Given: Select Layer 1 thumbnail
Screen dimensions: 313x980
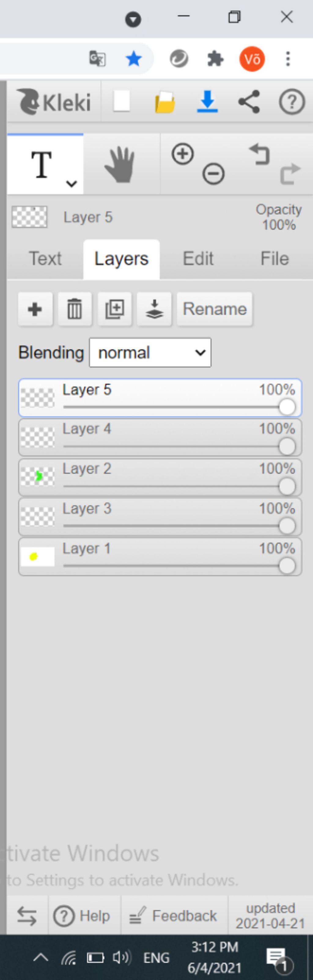Looking at the screenshot, I should click(37, 556).
